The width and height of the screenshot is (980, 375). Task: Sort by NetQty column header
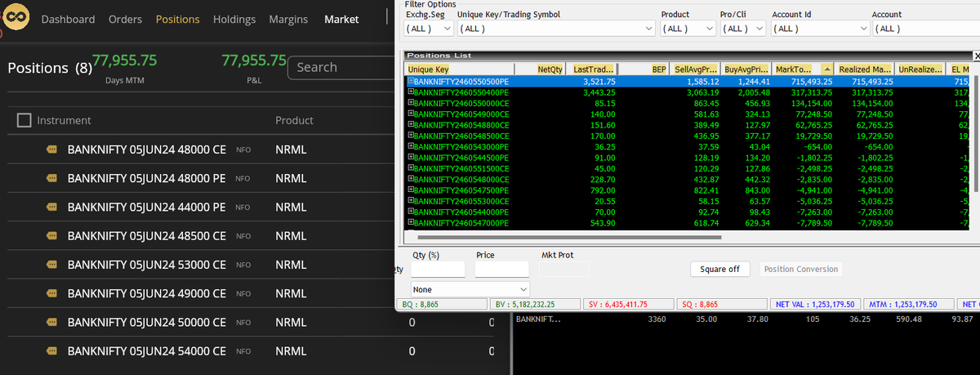[x=540, y=70]
